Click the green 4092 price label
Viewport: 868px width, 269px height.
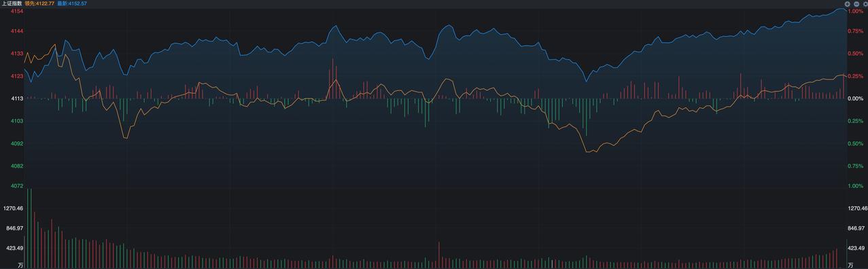(x=17, y=143)
